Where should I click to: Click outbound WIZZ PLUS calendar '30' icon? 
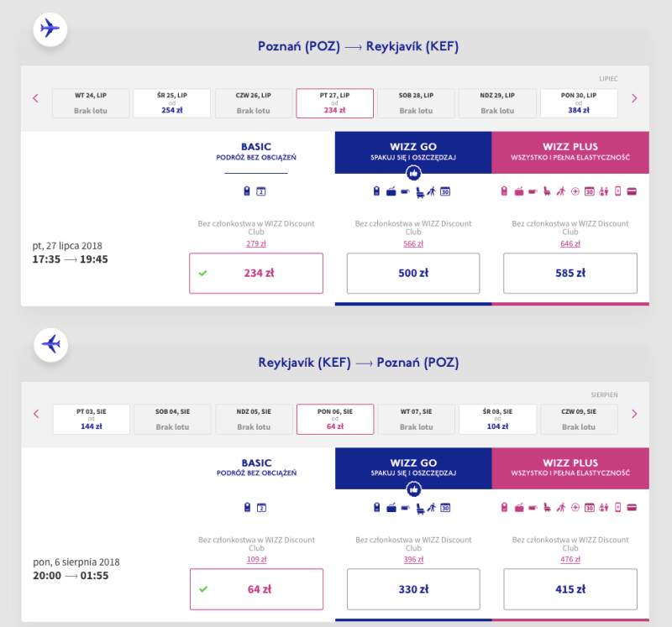[x=590, y=191]
